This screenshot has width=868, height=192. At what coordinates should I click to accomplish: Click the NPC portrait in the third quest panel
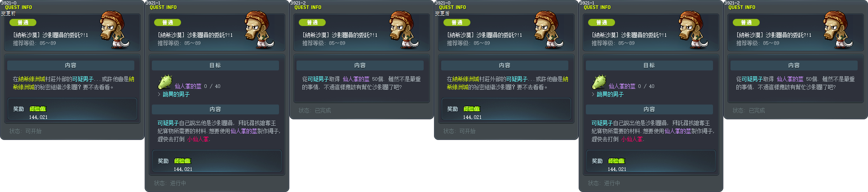click(x=404, y=30)
